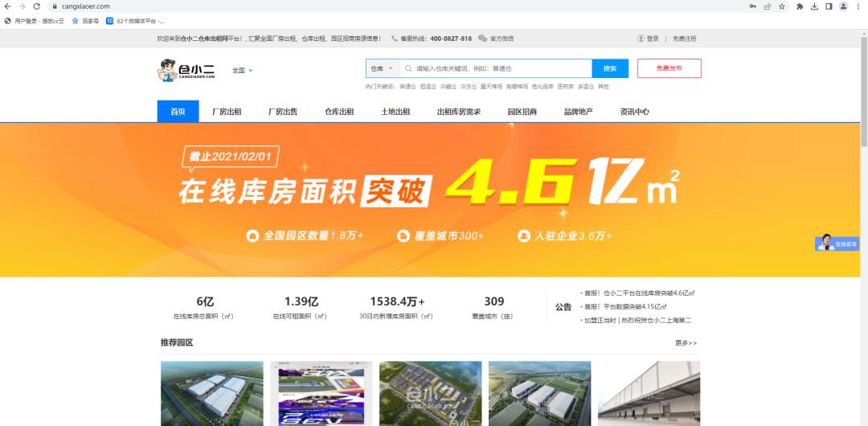Open the fifth park thumbnail showing loading docks

(649, 393)
